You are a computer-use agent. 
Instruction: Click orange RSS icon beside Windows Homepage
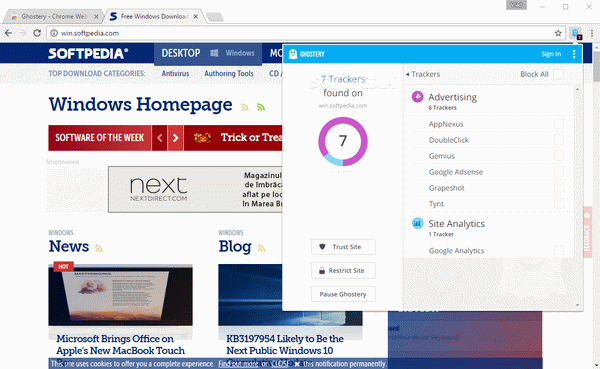click(245, 108)
